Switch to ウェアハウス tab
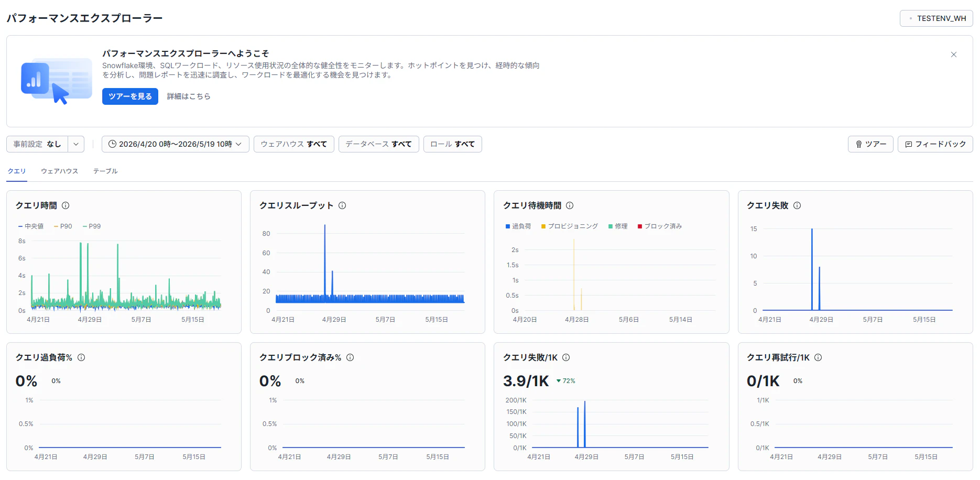980x480 pixels. (60, 171)
